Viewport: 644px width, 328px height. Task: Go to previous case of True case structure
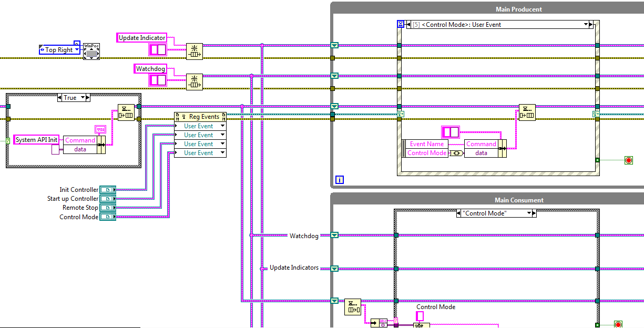coord(60,98)
